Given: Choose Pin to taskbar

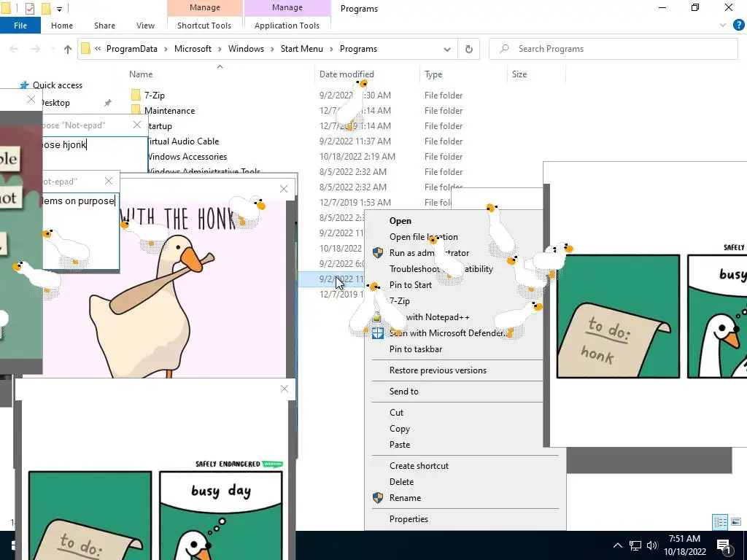Looking at the screenshot, I should click(415, 349).
